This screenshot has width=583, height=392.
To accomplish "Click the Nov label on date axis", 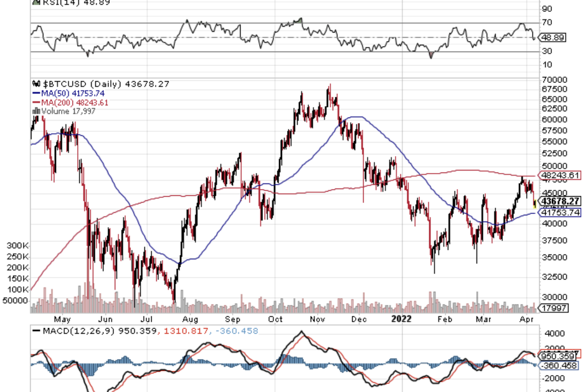I will point(317,319).
